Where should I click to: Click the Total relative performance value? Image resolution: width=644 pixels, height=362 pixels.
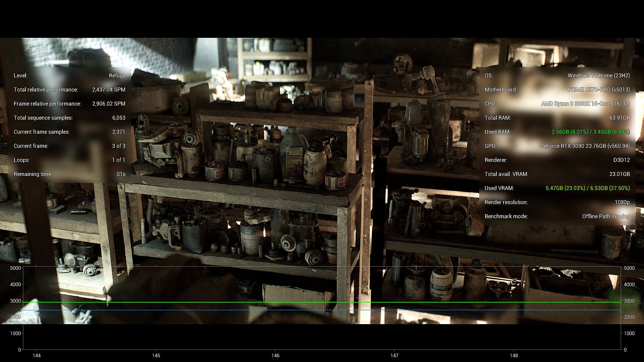coord(109,89)
